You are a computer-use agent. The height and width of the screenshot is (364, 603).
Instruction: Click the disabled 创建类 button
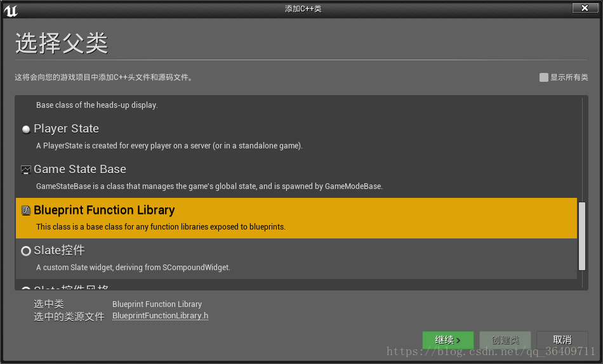pos(505,340)
